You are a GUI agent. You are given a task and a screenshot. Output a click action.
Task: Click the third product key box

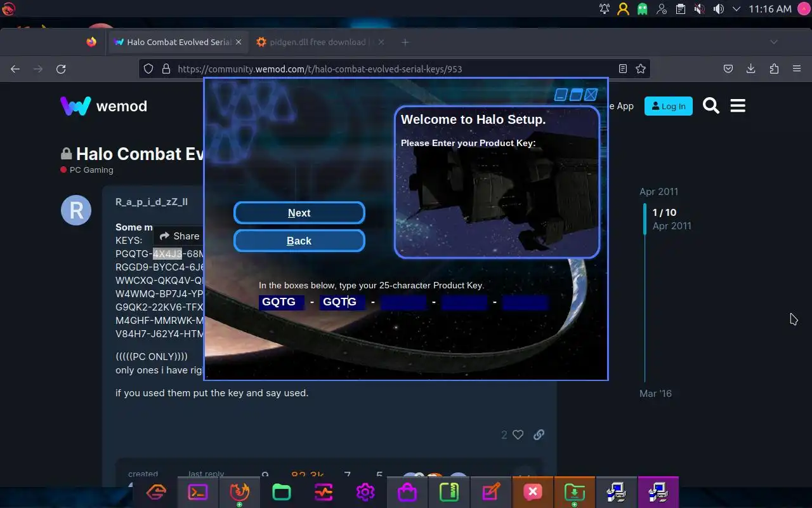pos(403,302)
